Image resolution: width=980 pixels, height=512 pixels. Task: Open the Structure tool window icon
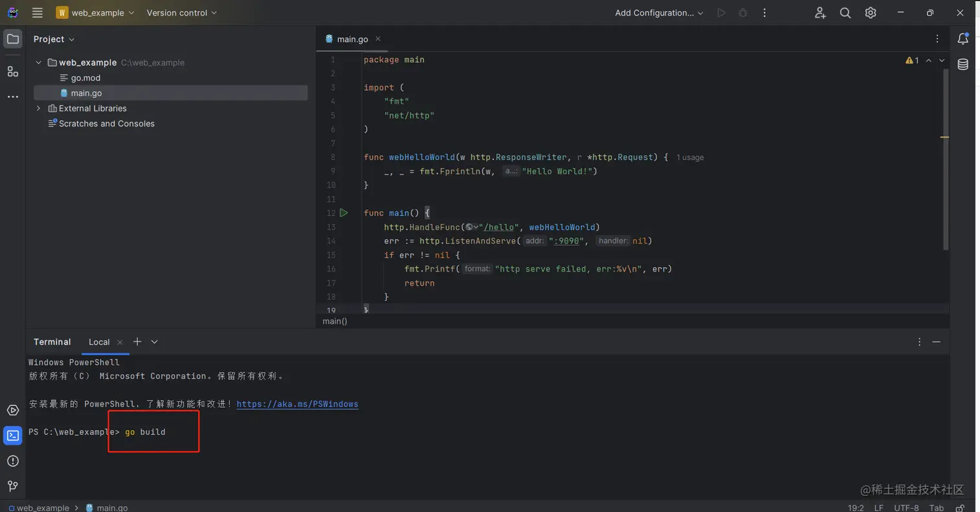pyautogui.click(x=13, y=71)
